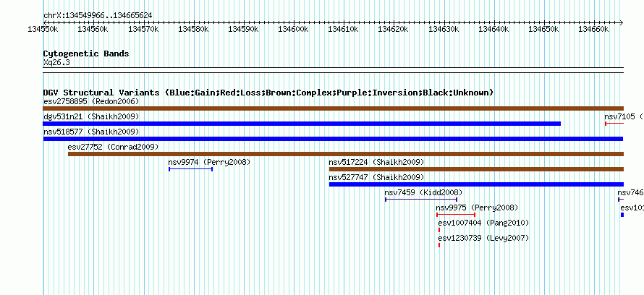Click the esv2758895 (Redon2006) variant label
This screenshot has width=644, height=295.
(91, 101)
